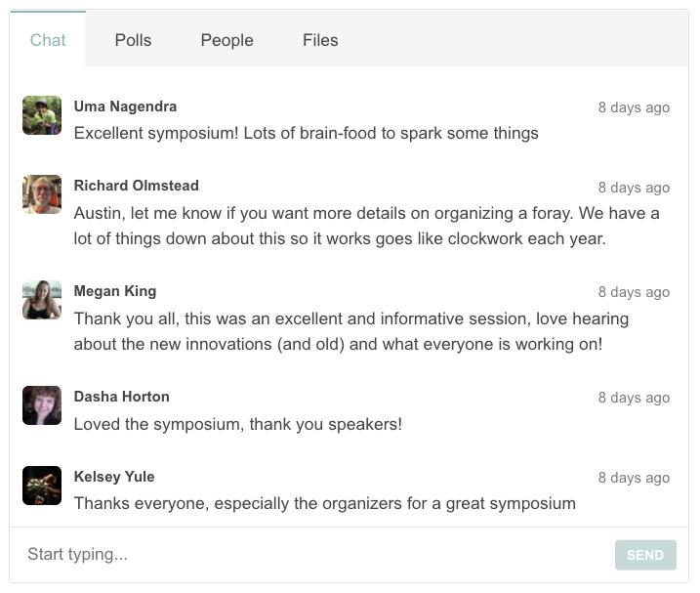The height and width of the screenshot is (593, 700).
Task: Click the timestamp on Uma Nagendra's message
Action: (634, 107)
